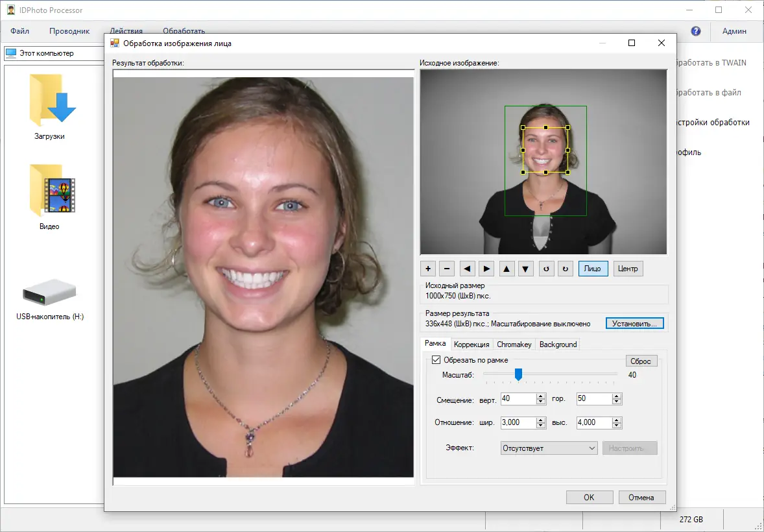Select the USB-накопитель (H:) drive icon

pos(49,292)
